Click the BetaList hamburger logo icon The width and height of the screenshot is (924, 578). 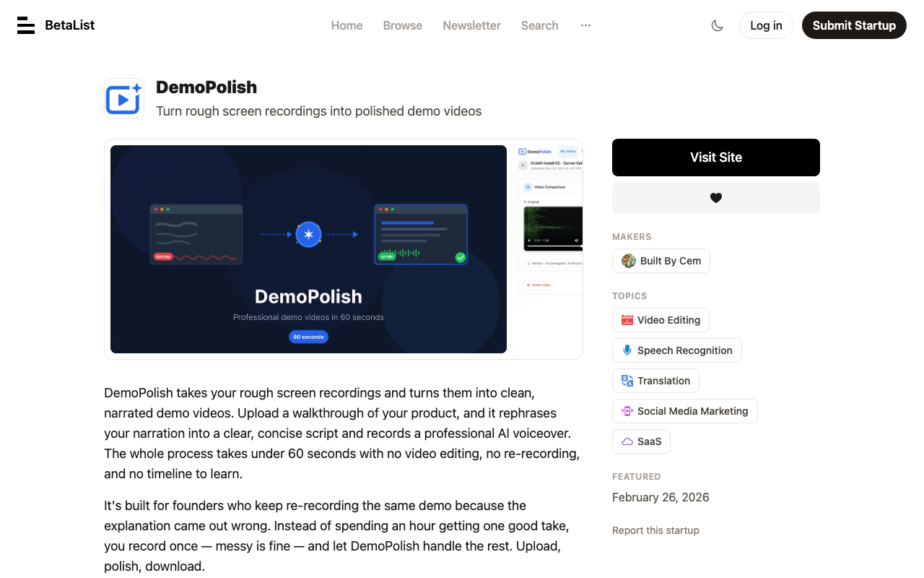pos(26,25)
